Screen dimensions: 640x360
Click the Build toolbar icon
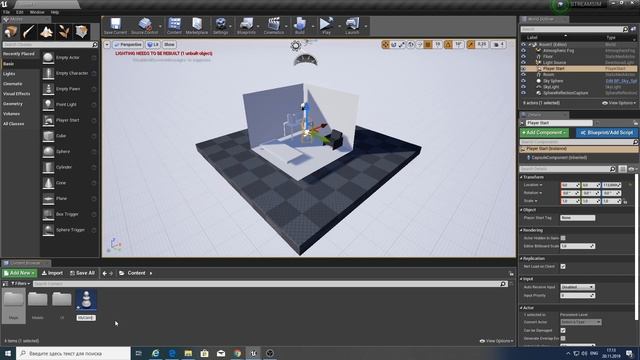click(300, 26)
